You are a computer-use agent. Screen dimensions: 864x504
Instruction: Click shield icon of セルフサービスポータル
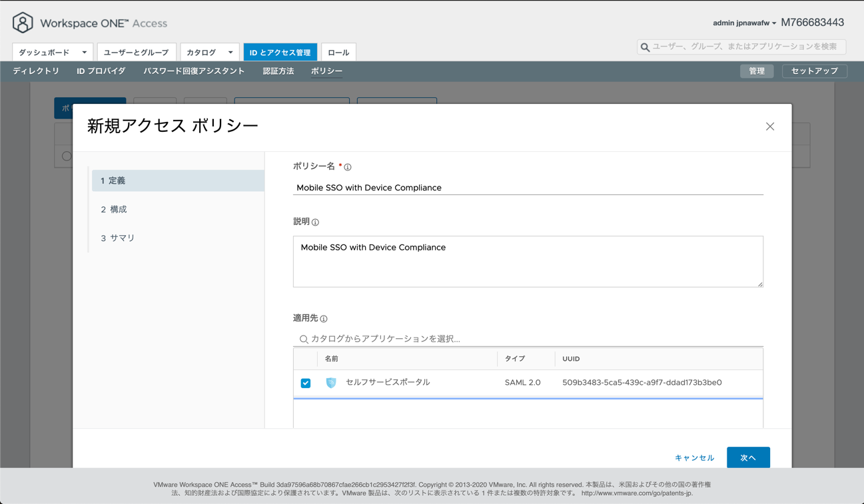[331, 383]
